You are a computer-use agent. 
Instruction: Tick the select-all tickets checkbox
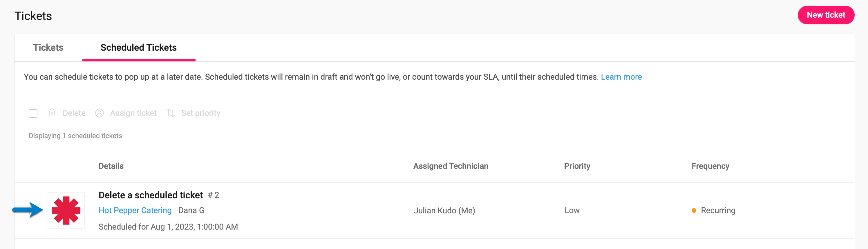(33, 113)
